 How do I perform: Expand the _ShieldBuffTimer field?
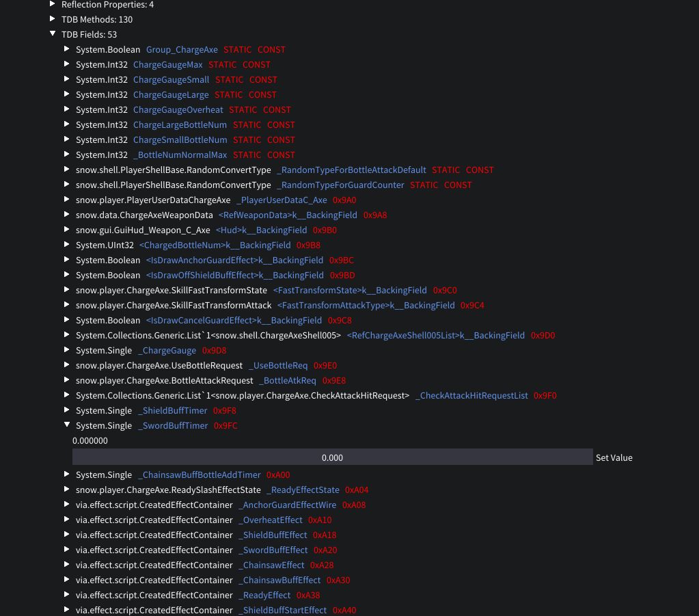tap(67, 410)
